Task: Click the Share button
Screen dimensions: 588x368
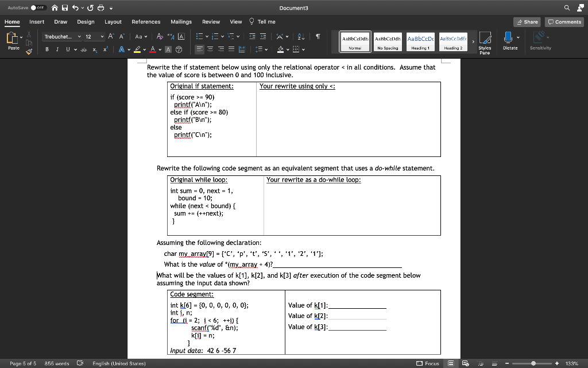Action: coord(527,21)
